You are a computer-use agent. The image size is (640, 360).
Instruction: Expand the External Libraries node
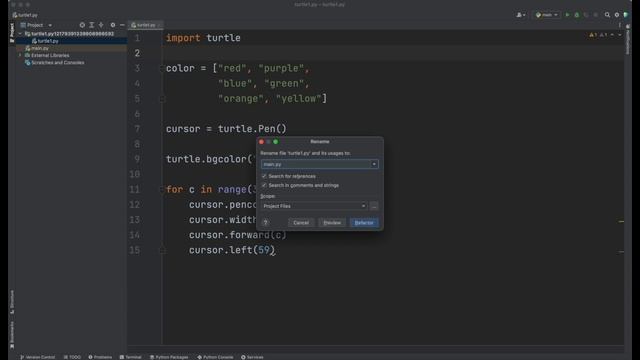[x=20, y=55]
